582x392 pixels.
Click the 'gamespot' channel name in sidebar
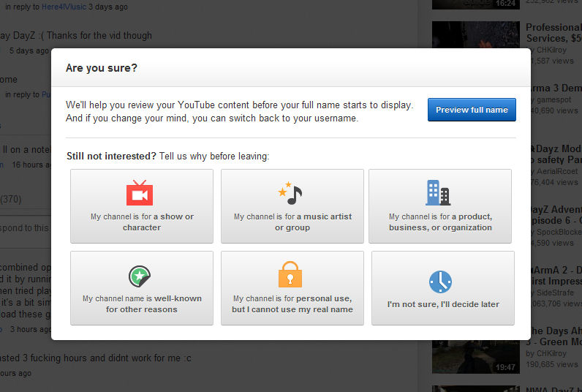click(x=554, y=99)
